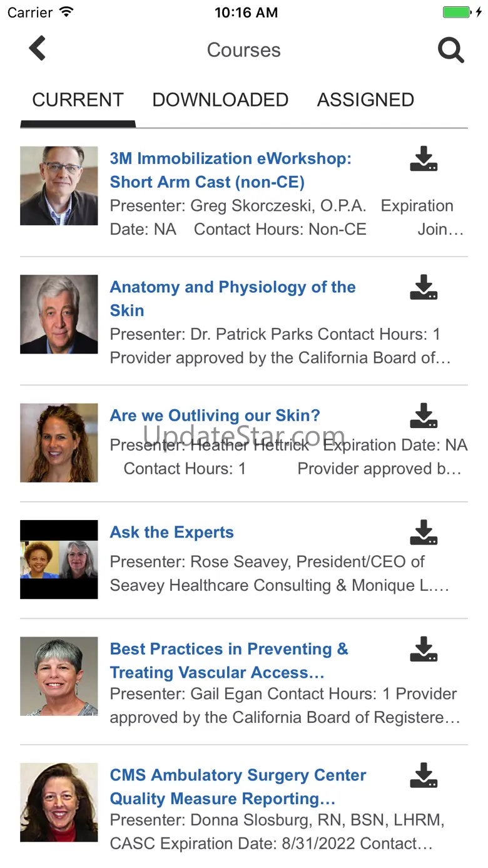Switch to the DOWNLOADED tab
The height and width of the screenshot is (868, 488).
[x=220, y=100]
